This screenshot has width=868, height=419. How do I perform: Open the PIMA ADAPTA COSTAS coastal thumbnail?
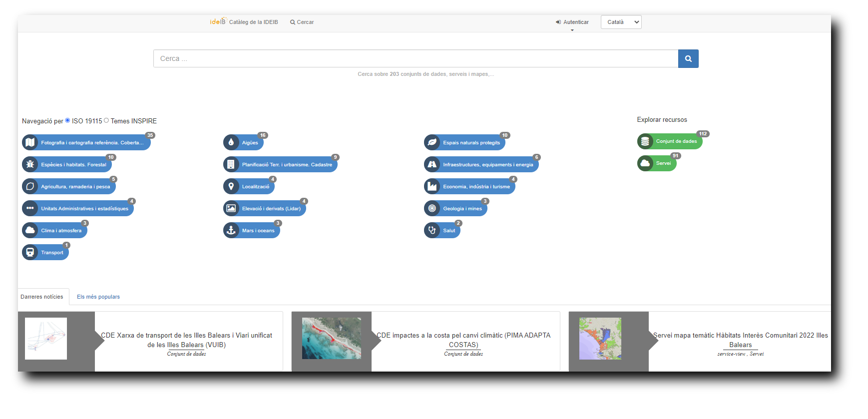tap(331, 338)
